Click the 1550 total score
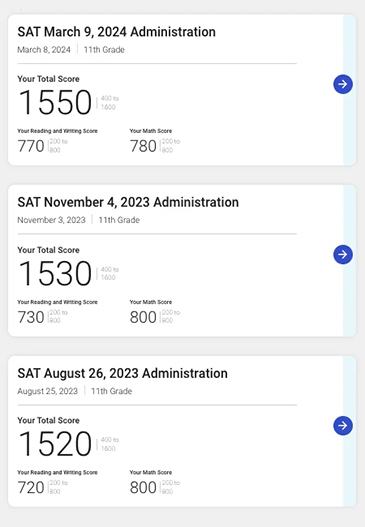Viewport: 365px width, 527px height. (x=55, y=102)
